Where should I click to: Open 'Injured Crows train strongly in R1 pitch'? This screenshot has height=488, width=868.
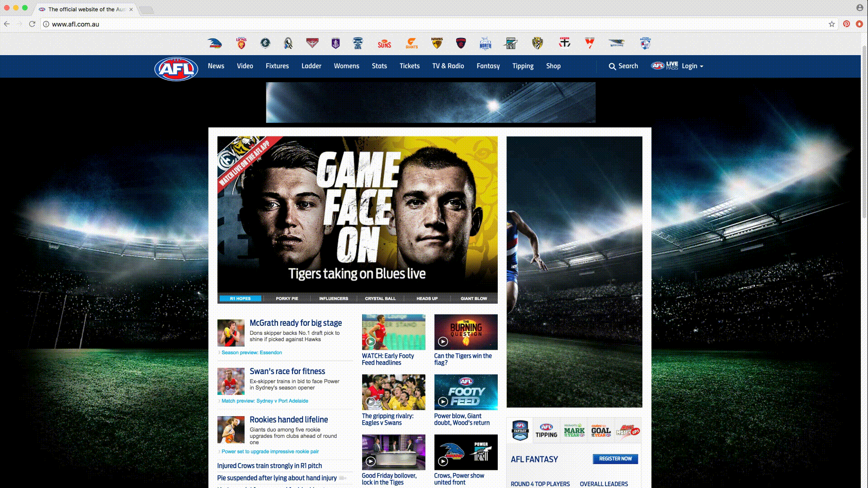coord(269,466)
